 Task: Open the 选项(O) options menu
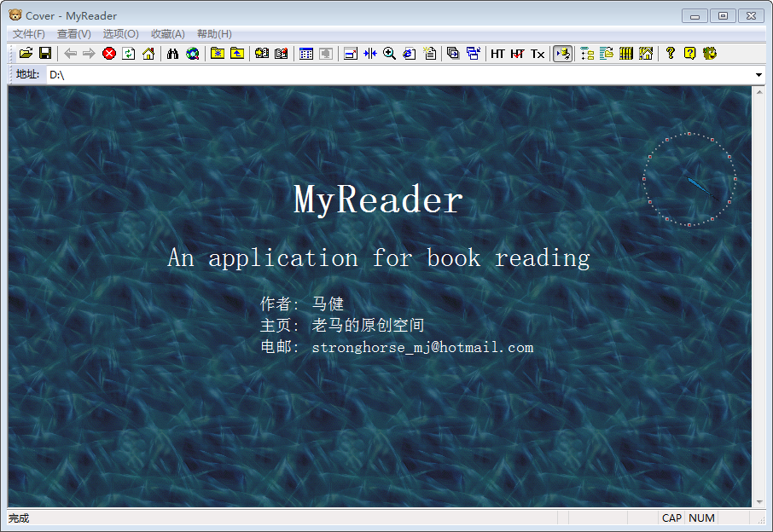[x=120, y=34]
